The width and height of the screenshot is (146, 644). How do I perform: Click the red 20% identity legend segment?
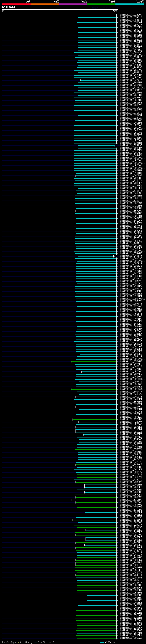[x=16, y=4]
